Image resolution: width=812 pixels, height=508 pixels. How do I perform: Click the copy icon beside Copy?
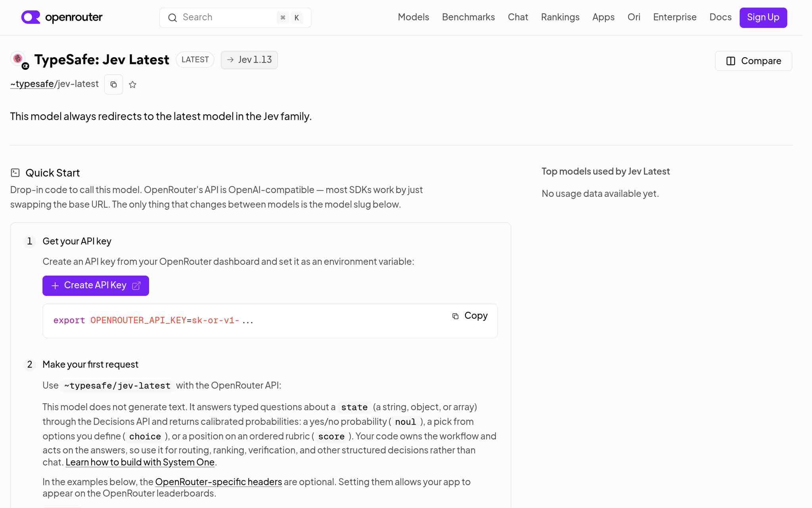click(x=455, y=316)
